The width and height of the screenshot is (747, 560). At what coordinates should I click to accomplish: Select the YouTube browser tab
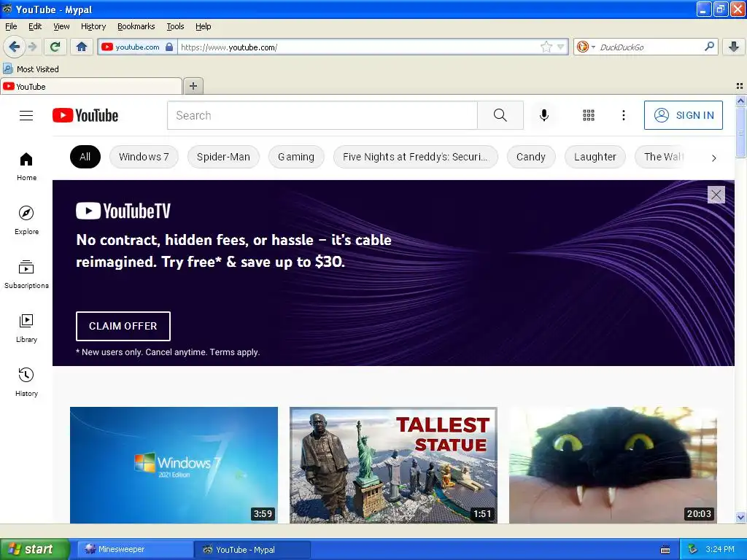click(91, 86)
